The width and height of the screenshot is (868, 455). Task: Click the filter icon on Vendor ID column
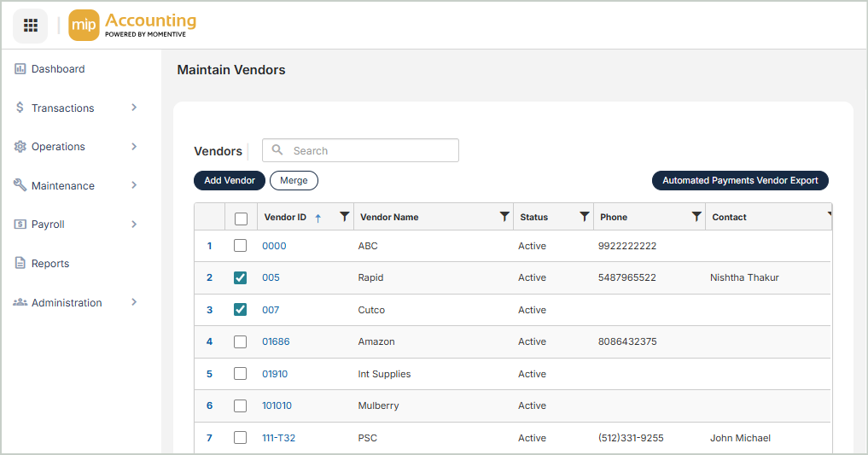coord(344,217)
